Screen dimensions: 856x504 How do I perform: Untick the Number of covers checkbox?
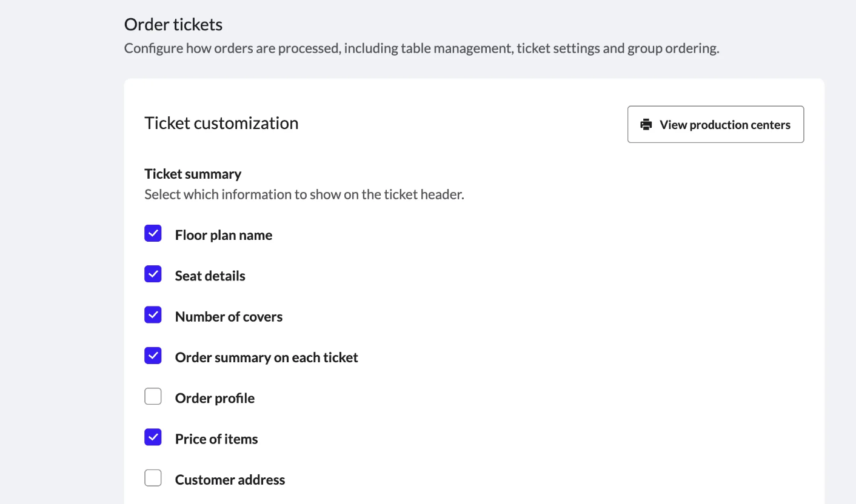[153, 315]
